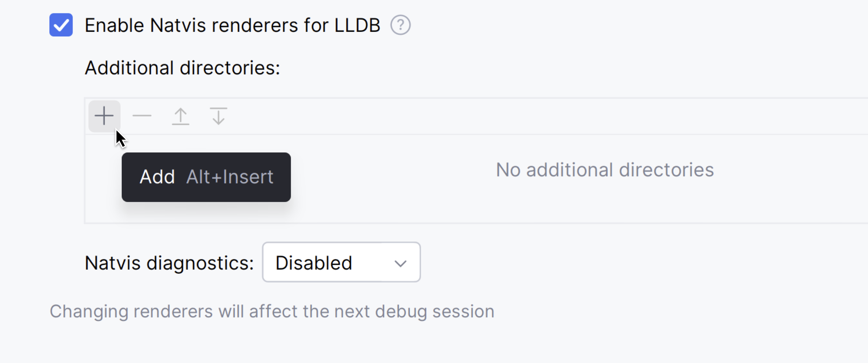Open help for Natvis renderers question mark

(x=400, y=25)
